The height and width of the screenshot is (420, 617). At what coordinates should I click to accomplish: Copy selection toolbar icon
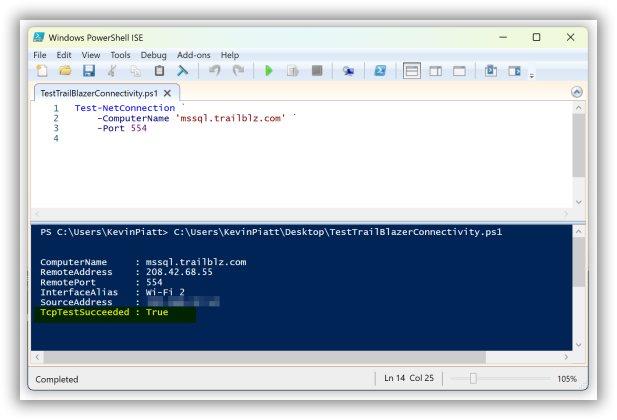pyautogui.click(x=136, y=71)
